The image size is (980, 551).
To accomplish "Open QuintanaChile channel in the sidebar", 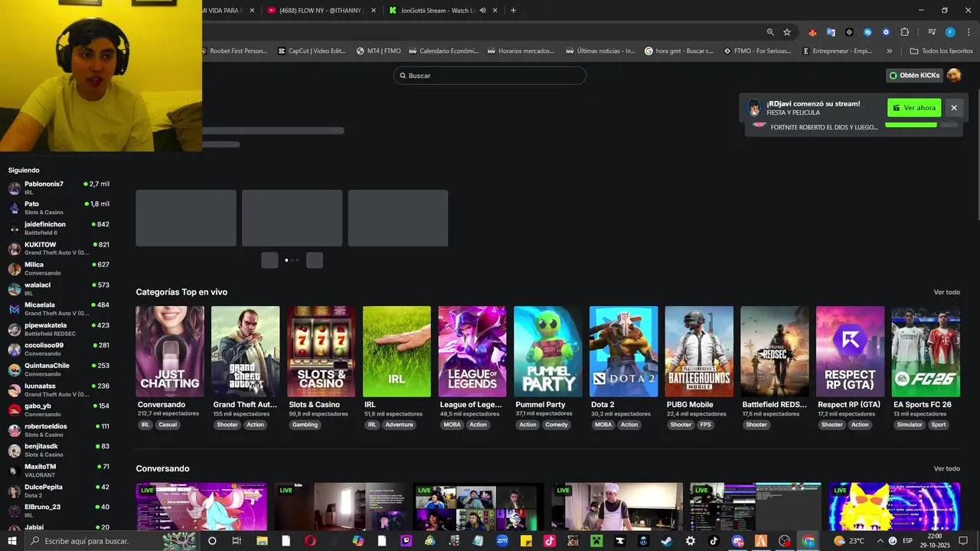I will [x=59, y=369].
